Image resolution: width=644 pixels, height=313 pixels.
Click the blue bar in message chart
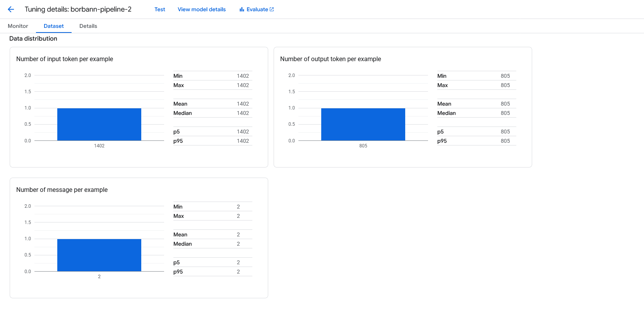point(99,255)
